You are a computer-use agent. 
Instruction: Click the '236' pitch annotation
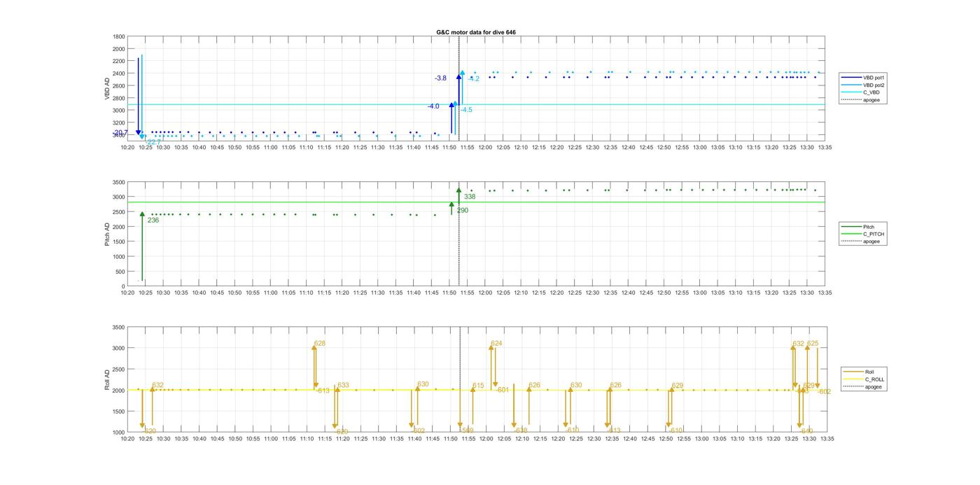pyautogui.click(x=153, y=220)
